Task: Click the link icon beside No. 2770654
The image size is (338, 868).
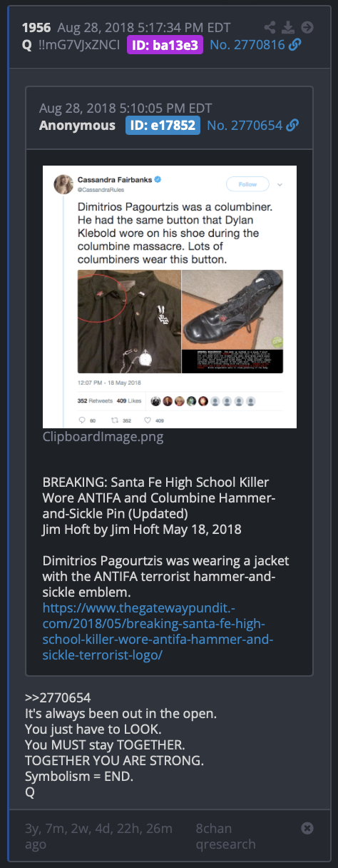Action: pos(292,126)
